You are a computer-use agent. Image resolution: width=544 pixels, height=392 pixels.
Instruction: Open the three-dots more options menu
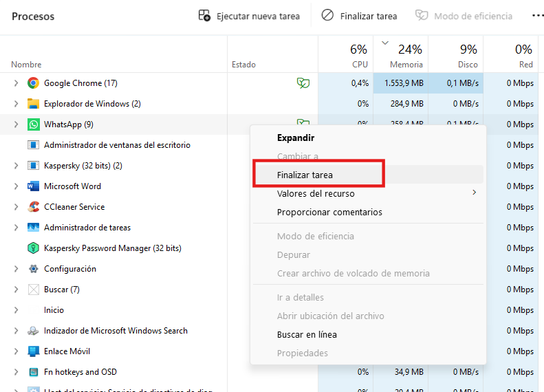(x=538, y=16)
